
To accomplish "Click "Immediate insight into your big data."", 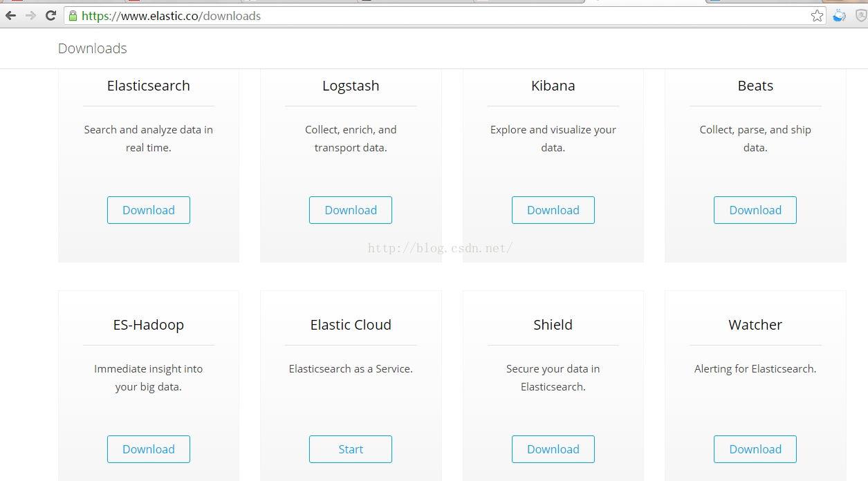I will (149, 377).
